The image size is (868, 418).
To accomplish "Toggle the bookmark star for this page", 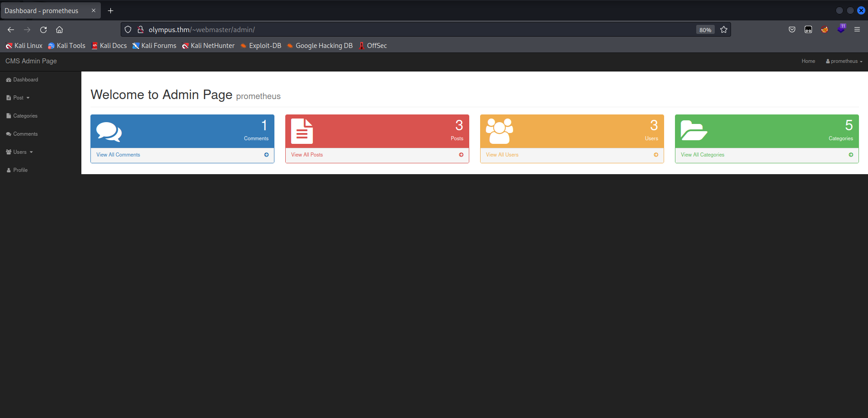I will pos(724,29).
